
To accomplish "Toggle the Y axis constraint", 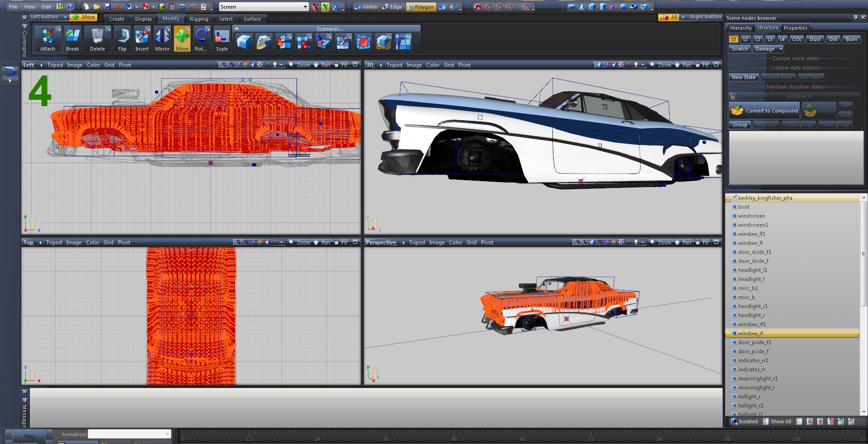I will pyautogui.click(x=325, y=7).
